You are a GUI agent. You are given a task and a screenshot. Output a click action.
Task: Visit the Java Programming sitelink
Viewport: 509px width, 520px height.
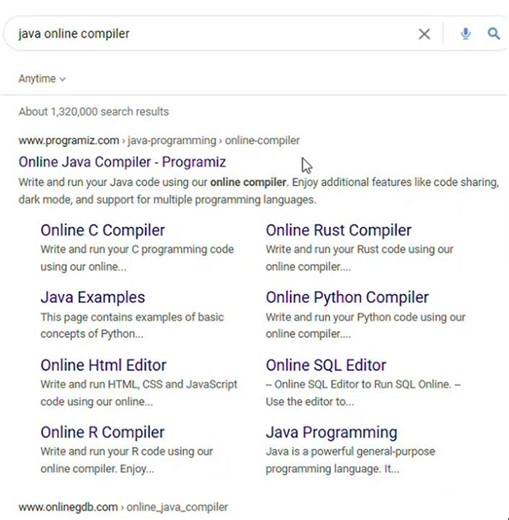[331, 432]
